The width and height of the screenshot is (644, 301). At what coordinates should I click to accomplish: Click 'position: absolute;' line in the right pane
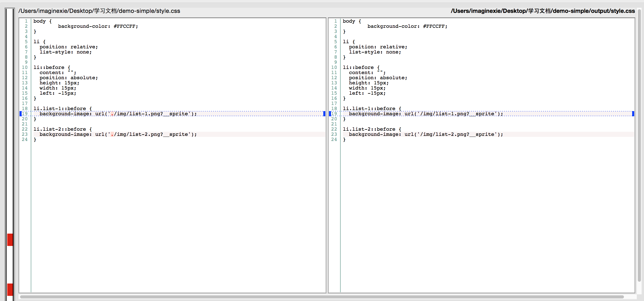coord(378,78)
